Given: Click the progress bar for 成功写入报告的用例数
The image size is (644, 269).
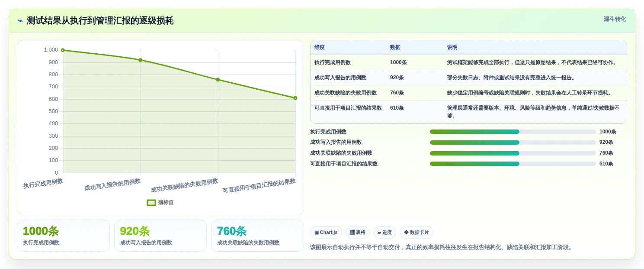Looking at the screenshot, I should [x=513, y=143].
